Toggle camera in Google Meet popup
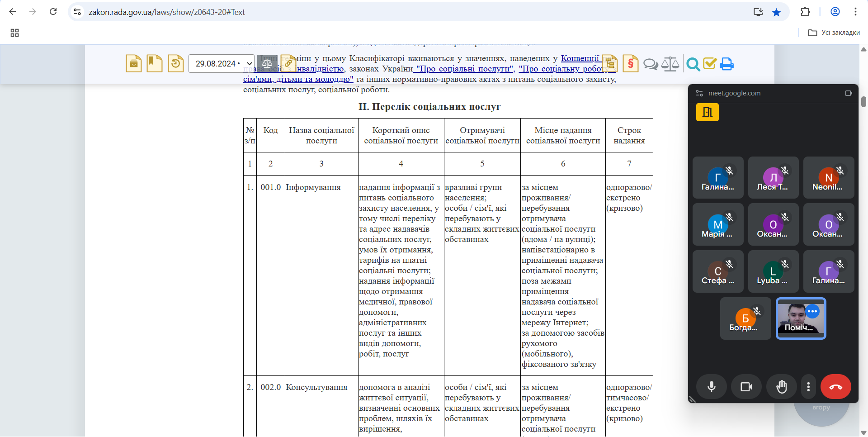The height and width of the screenshot is (437, 868). (746, 387)
